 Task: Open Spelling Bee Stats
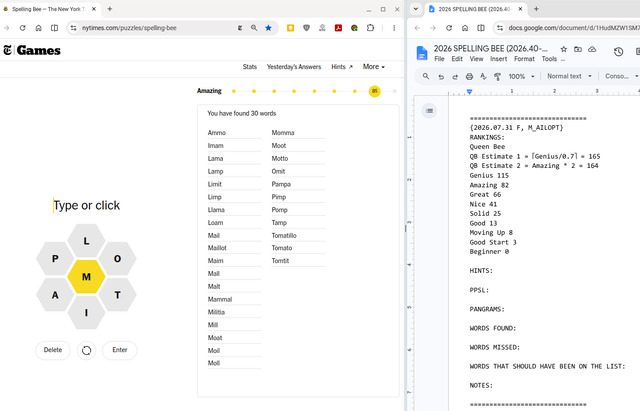pyautogui.click(x=249, y=67)
